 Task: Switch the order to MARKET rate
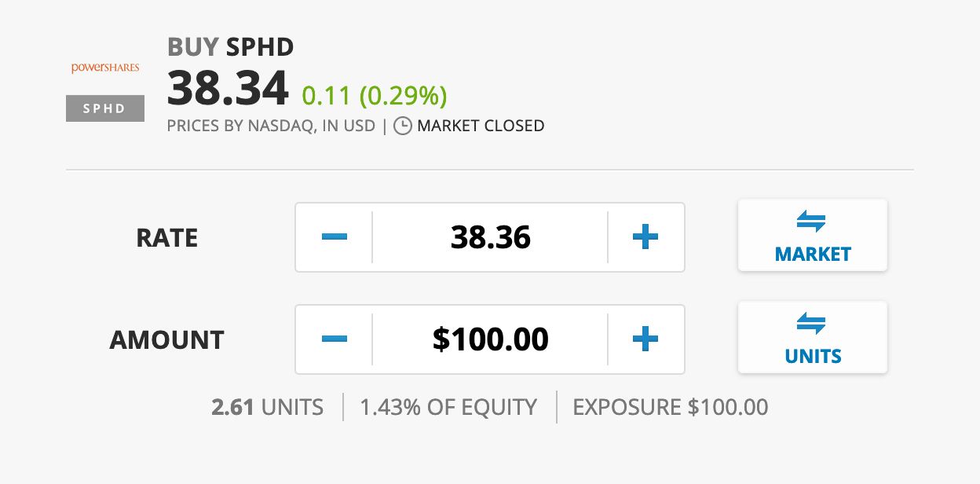tap(813, 235)
